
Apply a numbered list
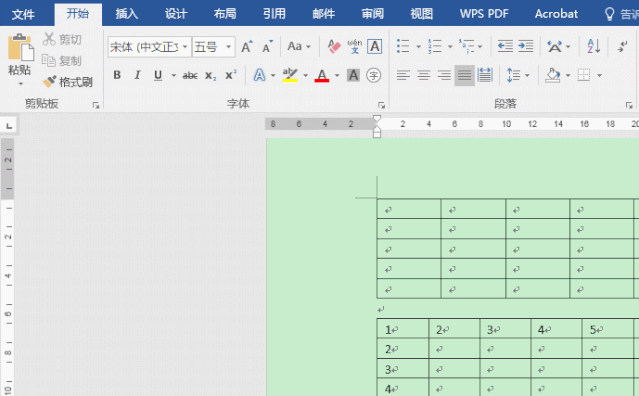435,46
